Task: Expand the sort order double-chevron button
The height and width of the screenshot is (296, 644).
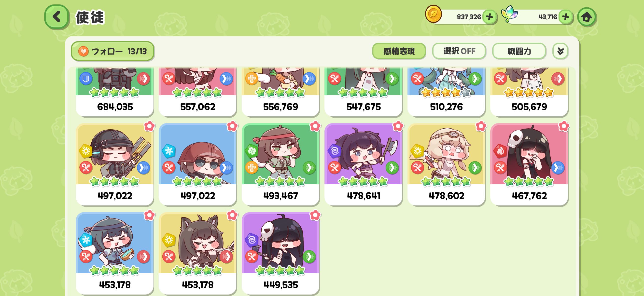Action: click(x=560, y=51)
